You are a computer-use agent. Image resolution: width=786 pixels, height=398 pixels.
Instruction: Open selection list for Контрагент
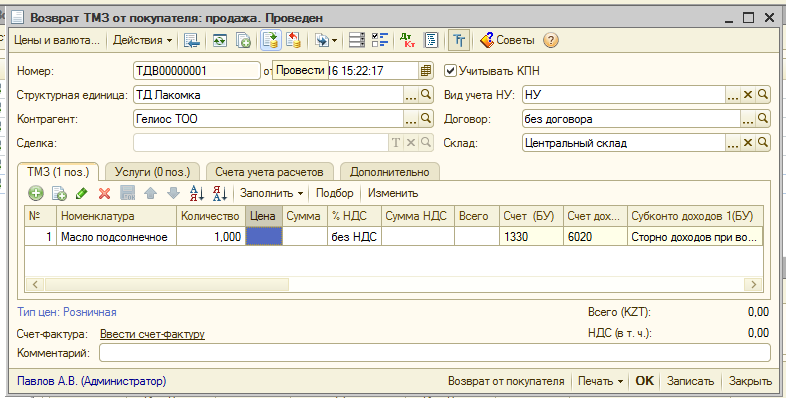pos(411,119)
